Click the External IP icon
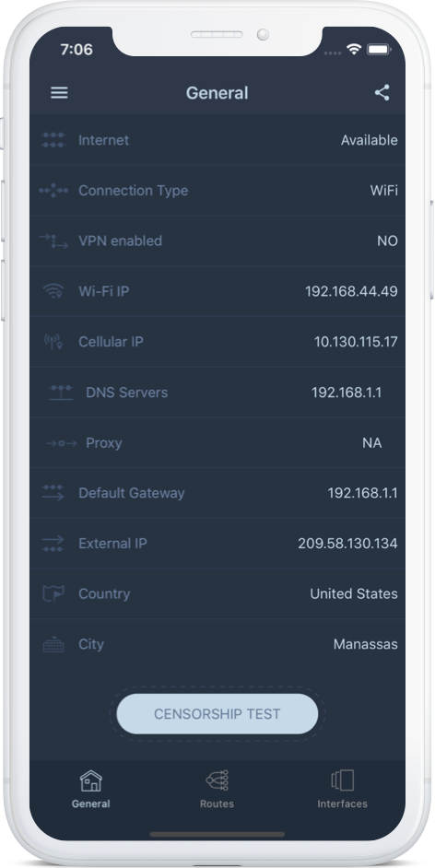This screenshot has height=868, width=435. [x=53, y=544]
